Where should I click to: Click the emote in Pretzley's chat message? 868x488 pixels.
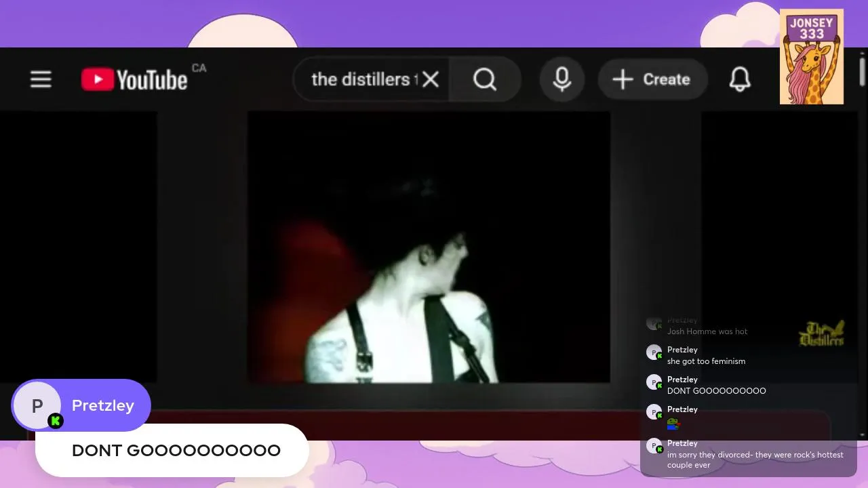point(673,424)
